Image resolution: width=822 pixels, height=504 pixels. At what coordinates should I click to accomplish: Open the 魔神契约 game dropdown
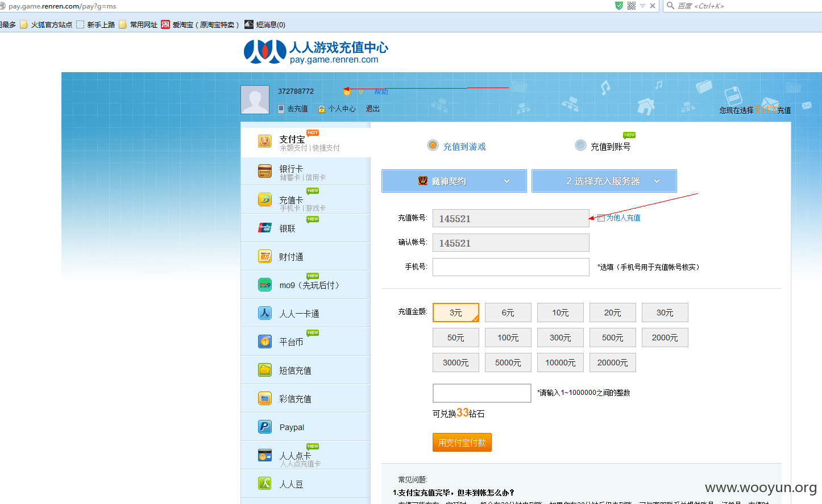pos(454,181)
